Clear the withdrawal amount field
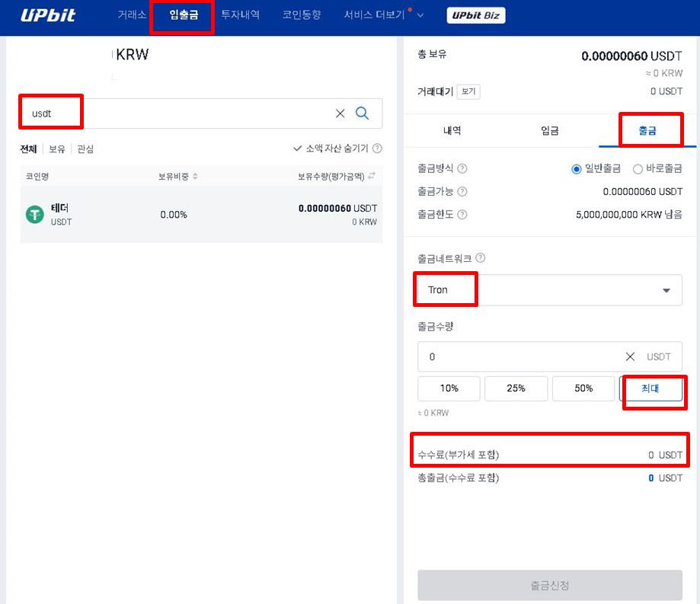Image resolution: width=700 pixels, height=604 pixels. 630,356
